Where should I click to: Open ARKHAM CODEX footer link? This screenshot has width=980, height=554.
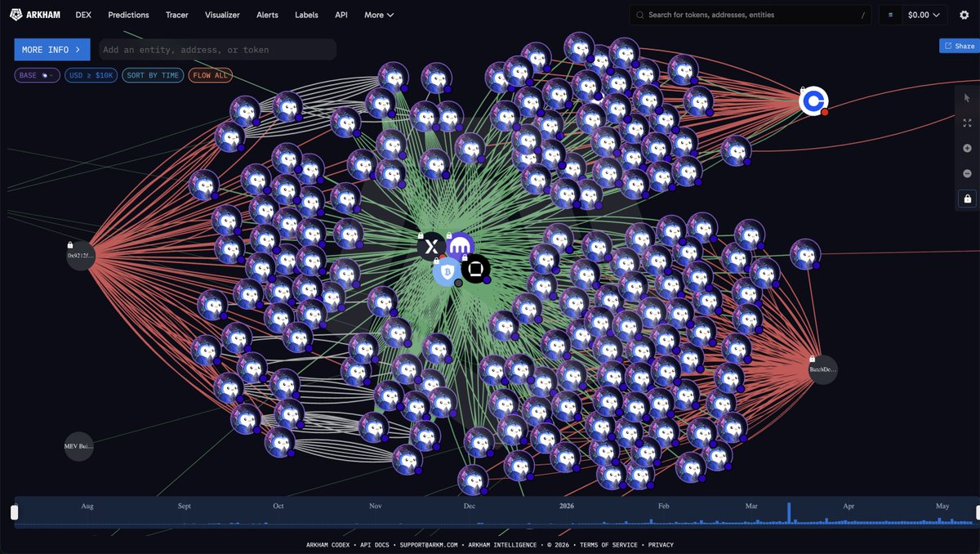click(328, 545)
